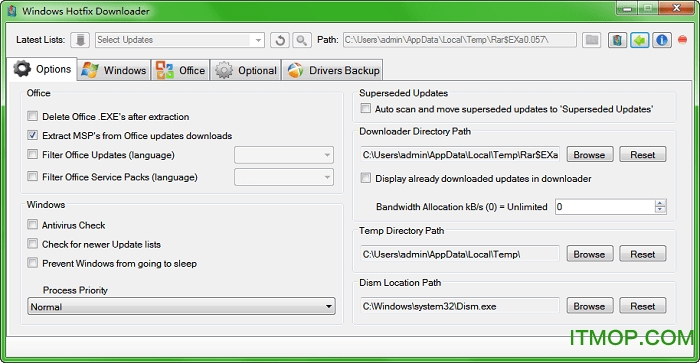This screenshot has width=700, height=363.
Task: Click the Temp Directory Path field
Action: coord(460,254)
